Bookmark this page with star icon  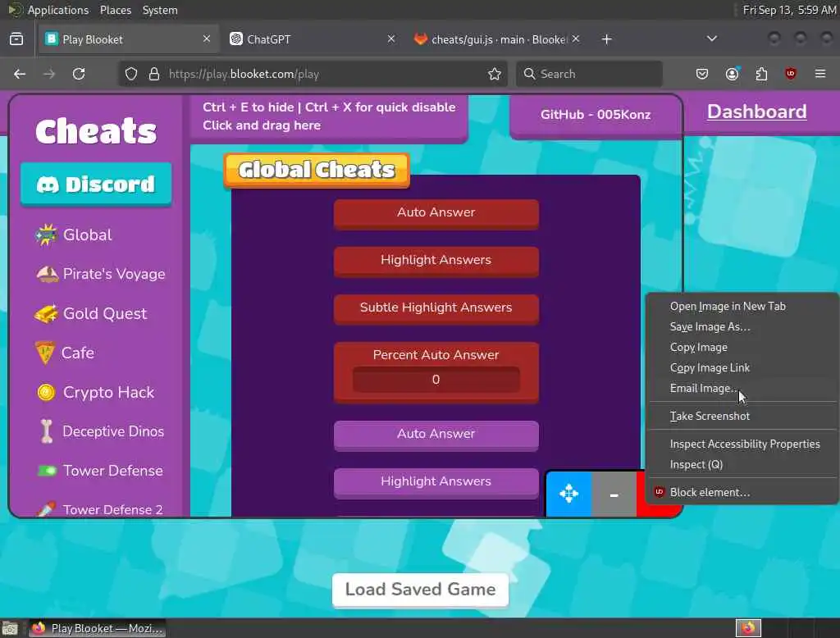(x=495, y=74)
